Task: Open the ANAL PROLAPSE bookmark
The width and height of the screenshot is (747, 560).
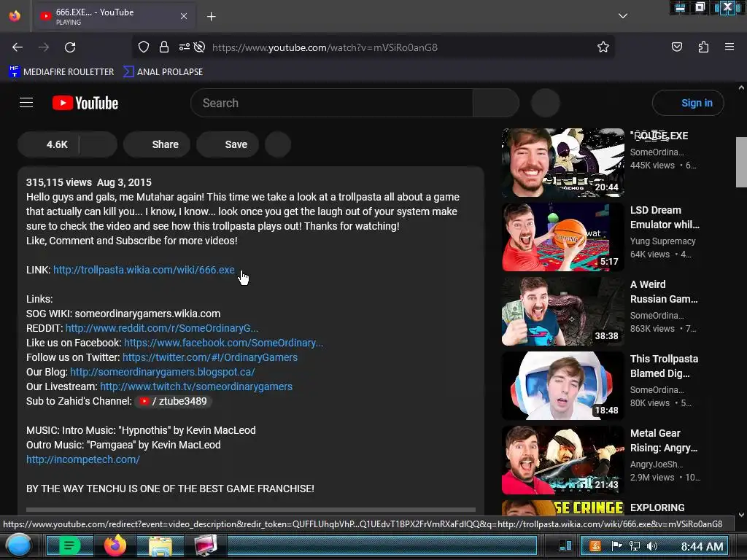Action: coord(163,72)
